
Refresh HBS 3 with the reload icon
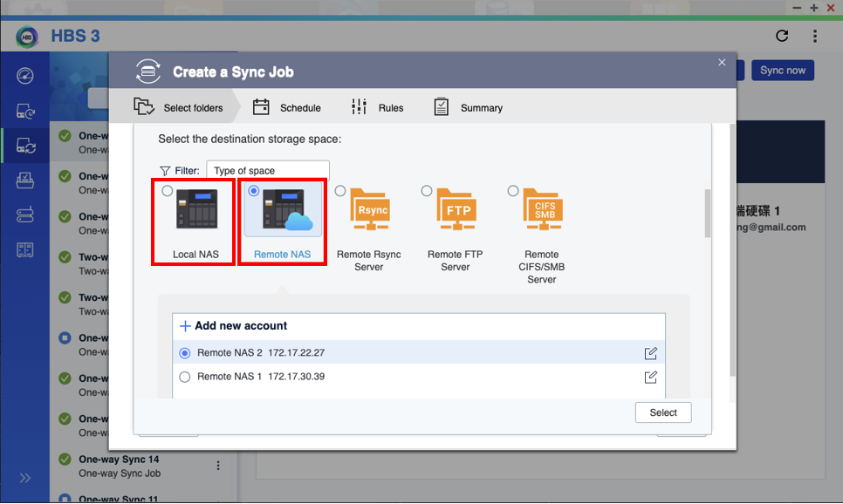[x=782, y=36]
